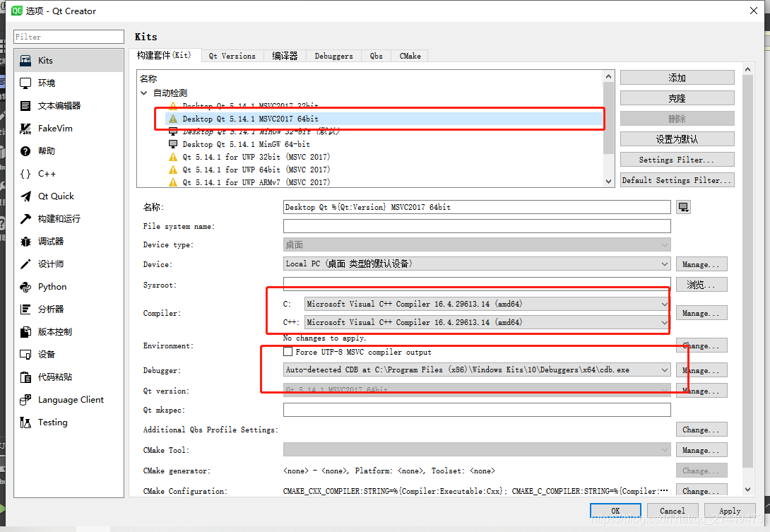Screen dimensions: 770x532
Task: Close the options dialog with X
Action: click(754, 11)
